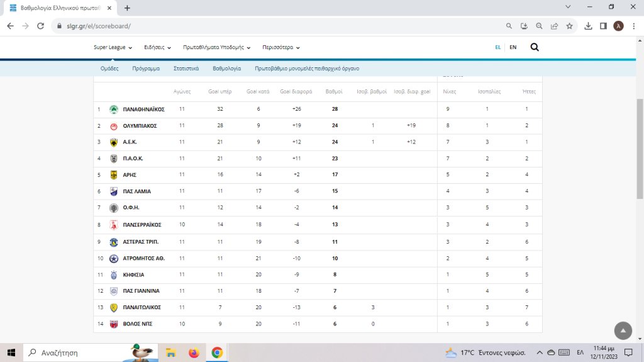
Task: Open Πρωτοβάθμιο μονομελές πειθαρχικό όργανο
Action: tap(307, 69)
